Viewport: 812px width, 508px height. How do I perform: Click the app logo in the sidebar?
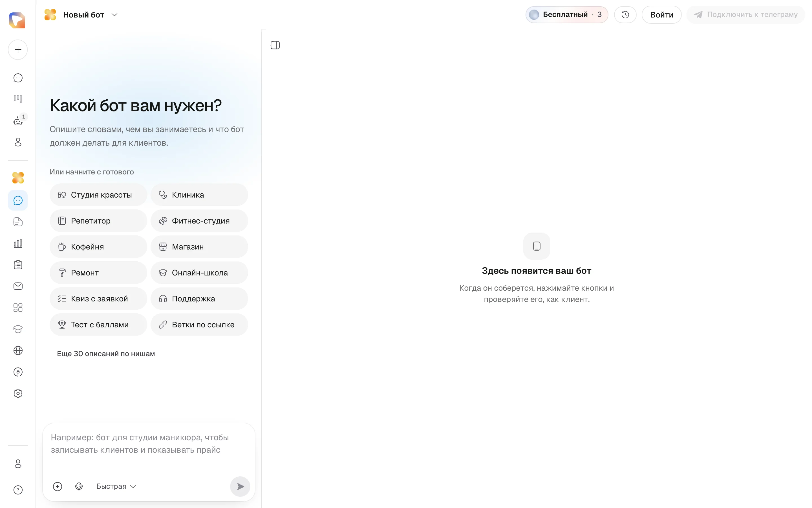point(17,20)
